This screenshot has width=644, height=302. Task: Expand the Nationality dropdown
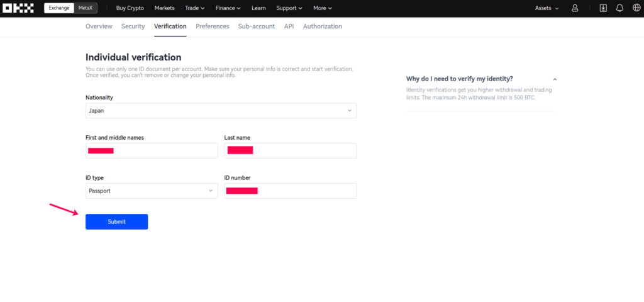coord(221,111)
